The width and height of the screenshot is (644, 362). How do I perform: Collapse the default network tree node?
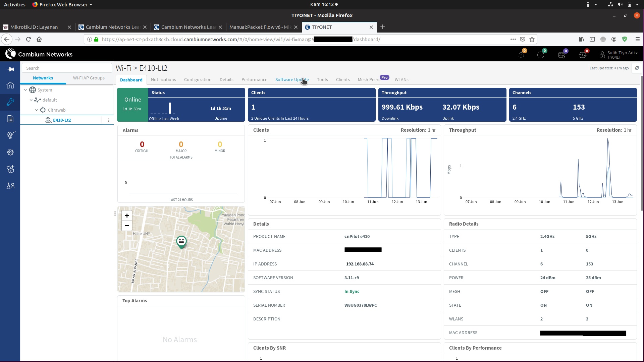click(31, 100)
